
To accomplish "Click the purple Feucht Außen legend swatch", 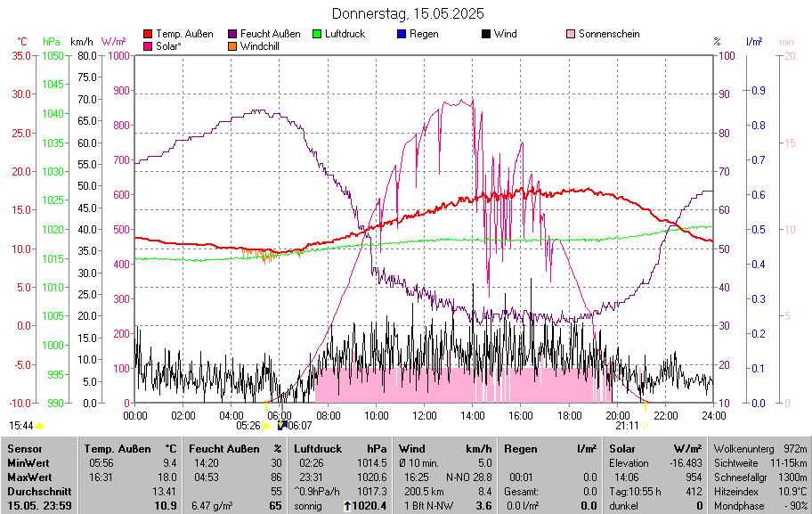I will 232,34.
